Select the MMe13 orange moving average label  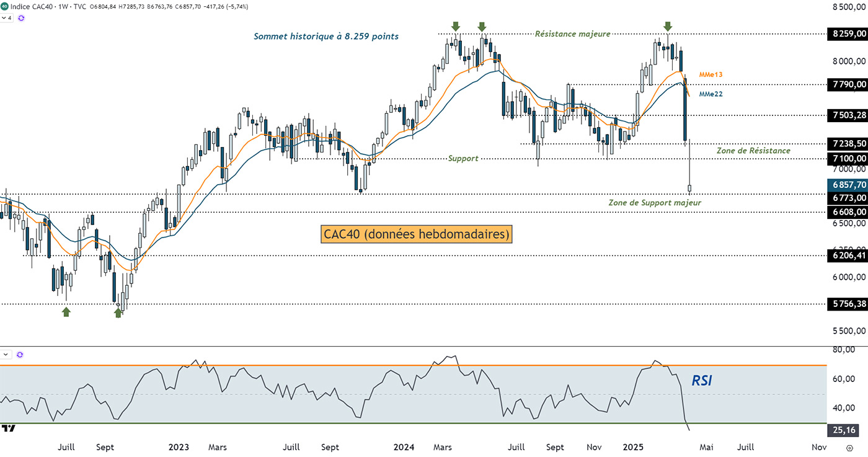(711, 74)
